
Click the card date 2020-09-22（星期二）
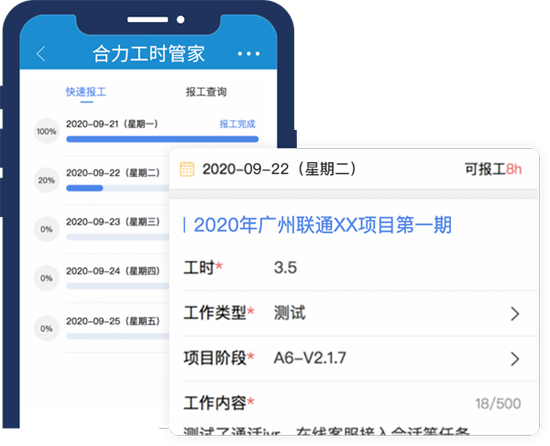tap(280, 169)
